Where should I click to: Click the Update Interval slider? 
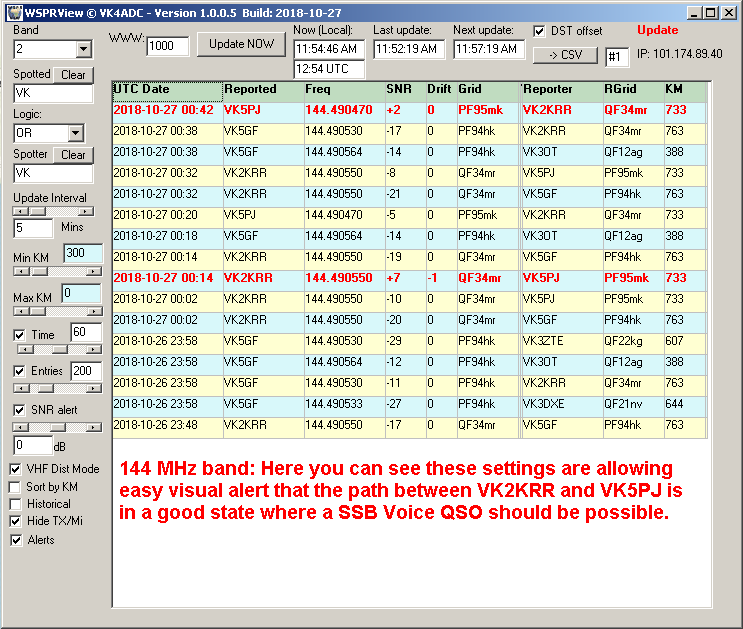(52, 211)
